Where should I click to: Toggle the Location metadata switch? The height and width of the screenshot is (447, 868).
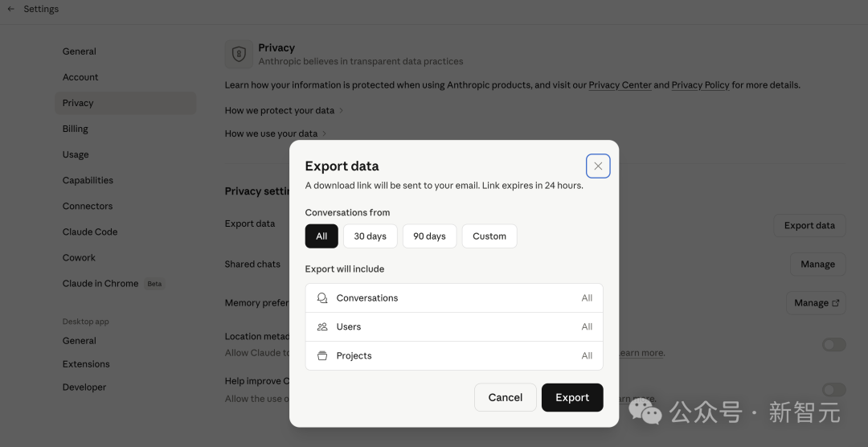click(x=833, y=345)
